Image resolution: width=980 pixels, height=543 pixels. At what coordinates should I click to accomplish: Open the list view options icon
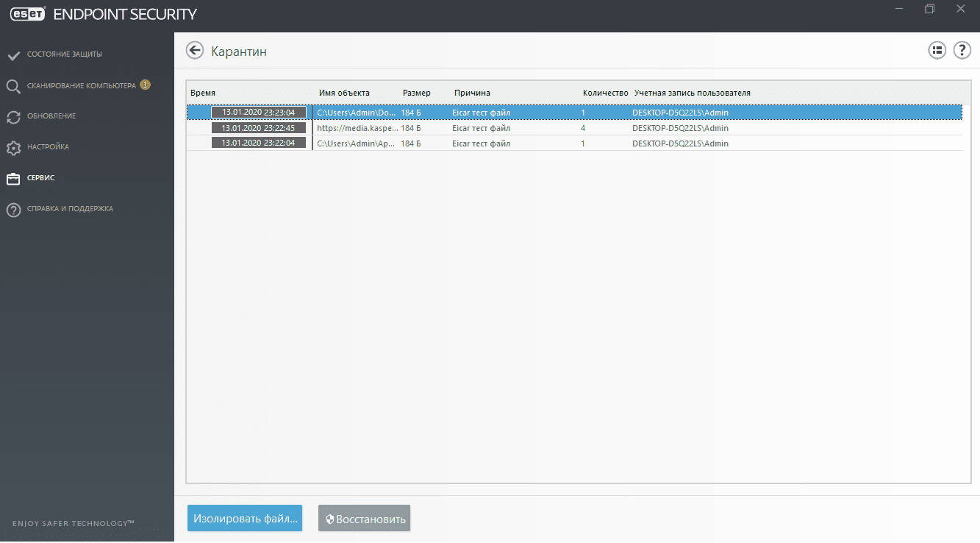[937, 51]
